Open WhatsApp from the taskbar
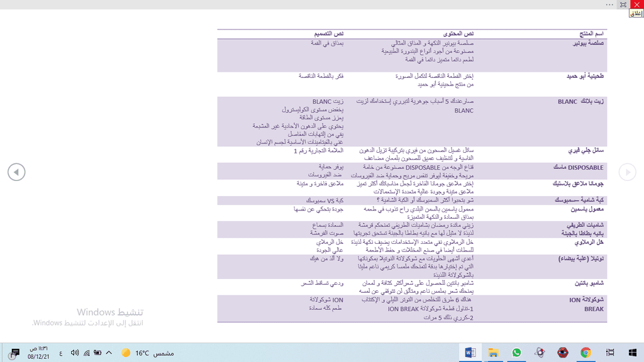644x362 pixels. tap(516, 353)
